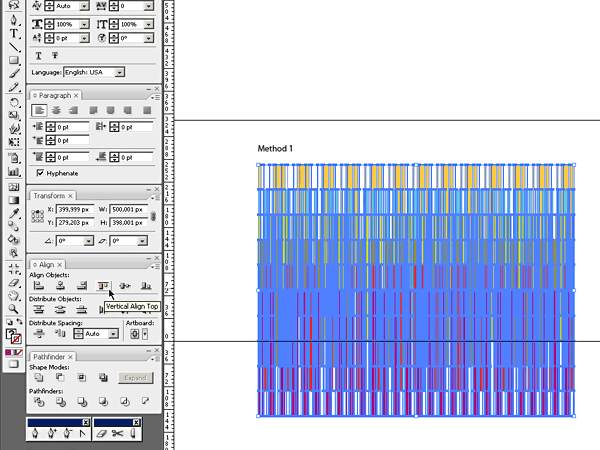Select Align Left paragraph alignment
The height and width of the screenshot is (450, 600).
[x=39, y=110]
